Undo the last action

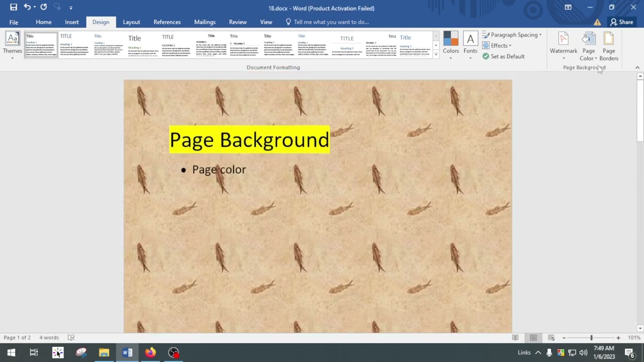(x=27, y=7)
